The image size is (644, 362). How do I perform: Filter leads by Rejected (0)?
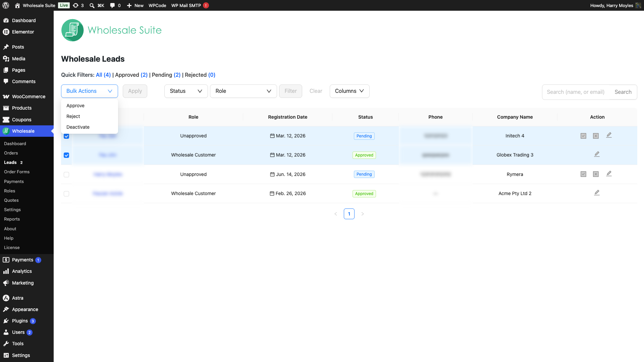pyautogui.click(x=200, y=75)
